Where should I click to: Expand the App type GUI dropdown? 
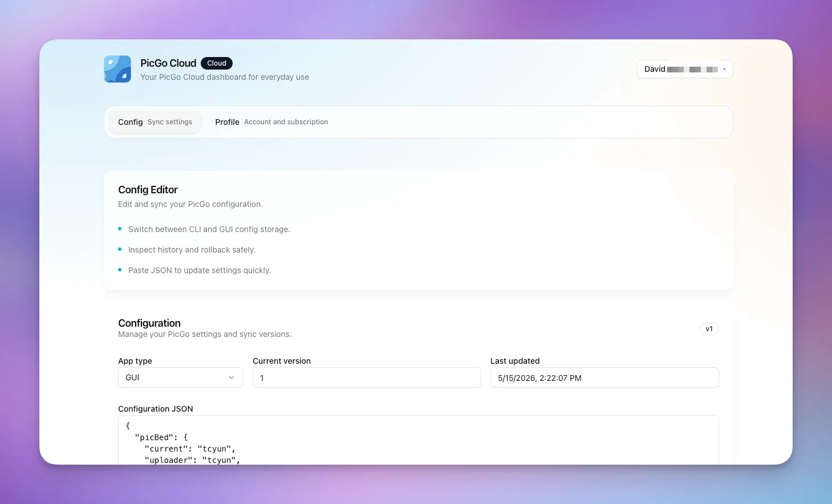(181, 377)
